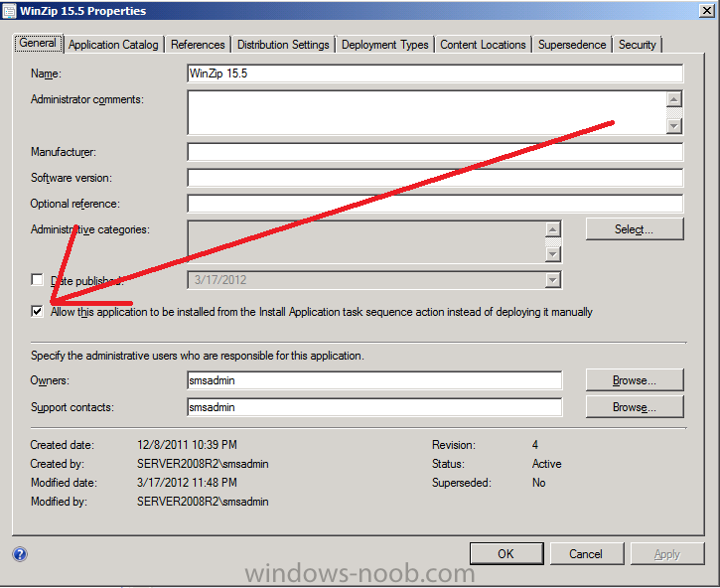This screenshot has width=720, height=588.
Task: Click the Modified date value 3/17/2012 11:48 PM
Action: (x=187, y=483)
